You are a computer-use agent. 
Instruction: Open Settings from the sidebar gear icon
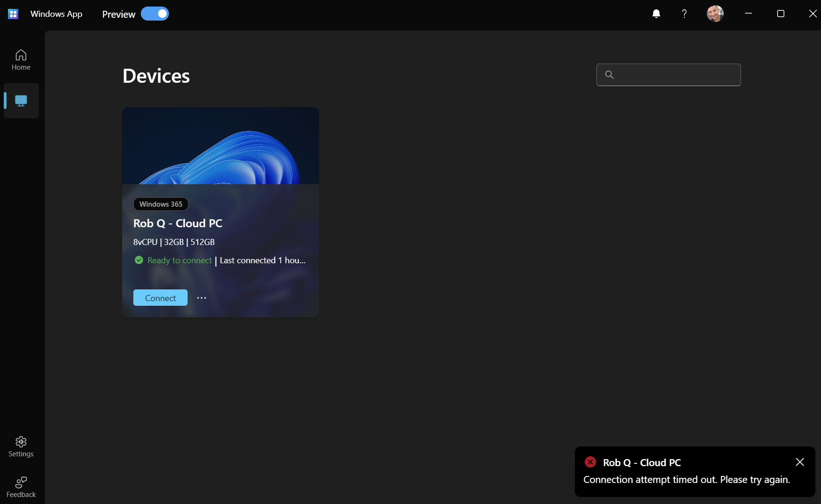21,442
